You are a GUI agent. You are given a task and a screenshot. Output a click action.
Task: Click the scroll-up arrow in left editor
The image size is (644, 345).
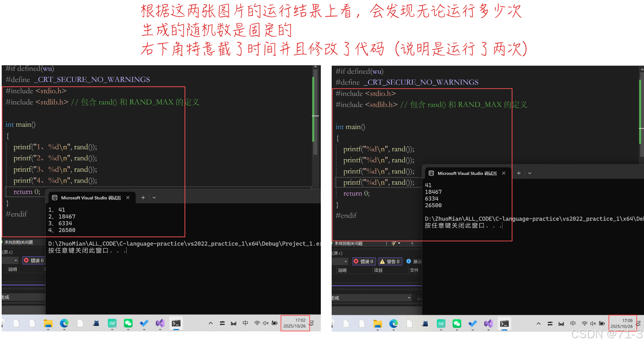click(x=315, y=67)
